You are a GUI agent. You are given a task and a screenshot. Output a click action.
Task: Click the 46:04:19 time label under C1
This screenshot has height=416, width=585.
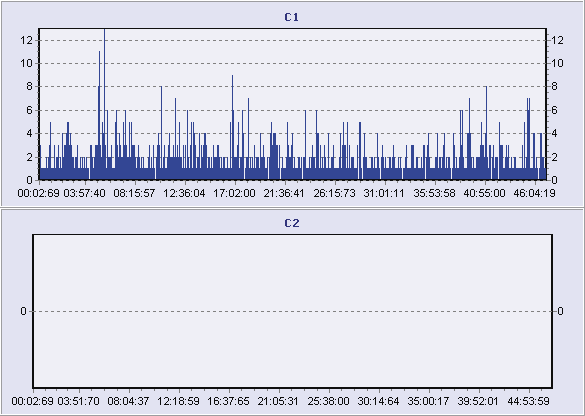coord(534,193)
